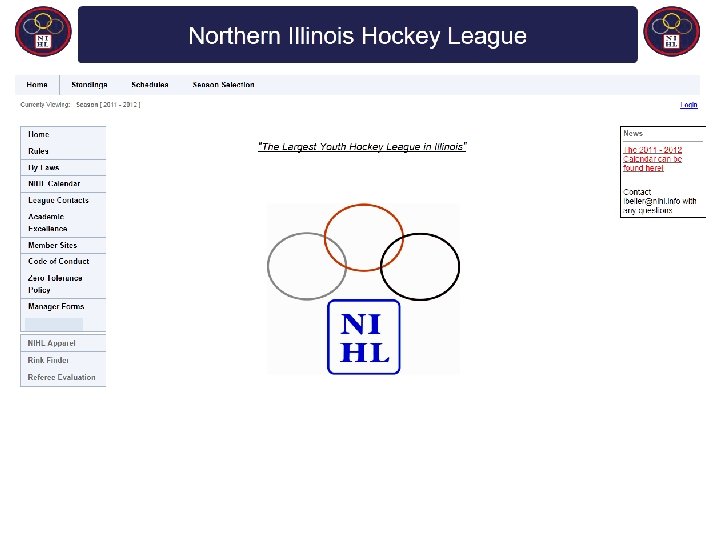The height and width of the screenshot is (540, 720).
Task: Open the Schedules menu
Action: point(150,84)
